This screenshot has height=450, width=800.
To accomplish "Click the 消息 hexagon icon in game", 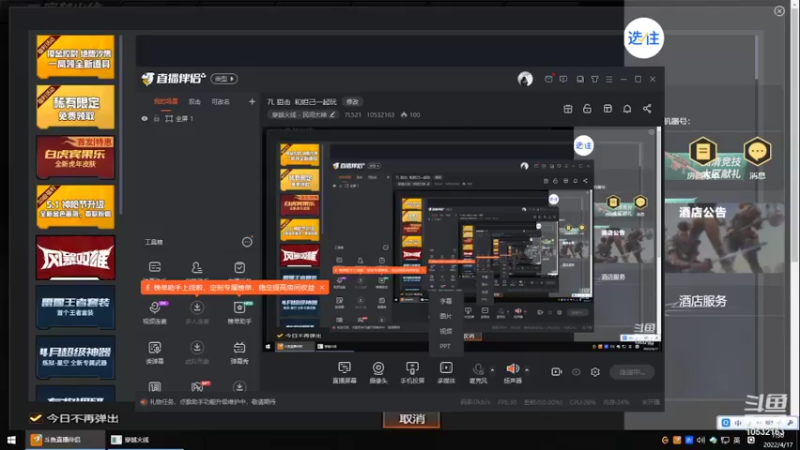I will (758, 152).
